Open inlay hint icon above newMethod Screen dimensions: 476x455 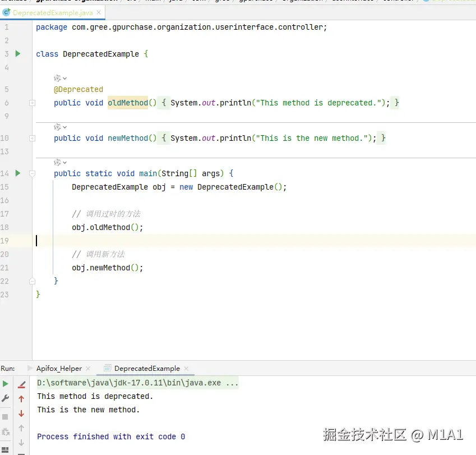[x=57, y=127]
